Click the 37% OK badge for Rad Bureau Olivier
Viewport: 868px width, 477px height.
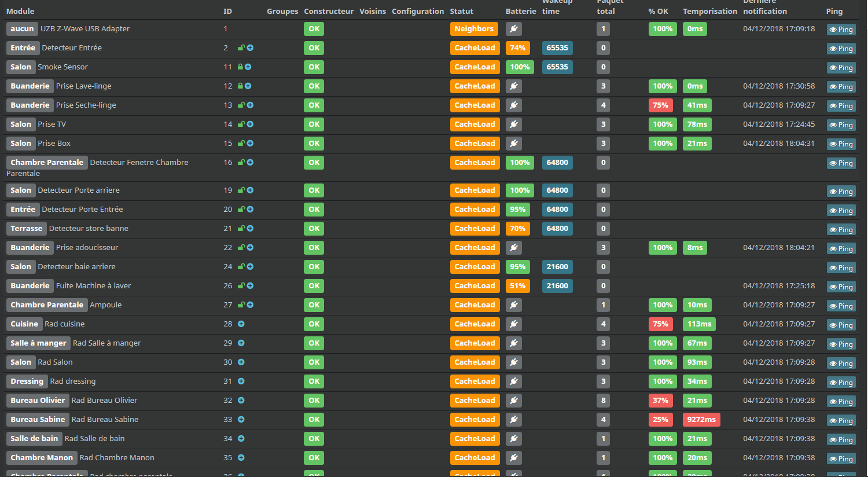click(660, 401)
